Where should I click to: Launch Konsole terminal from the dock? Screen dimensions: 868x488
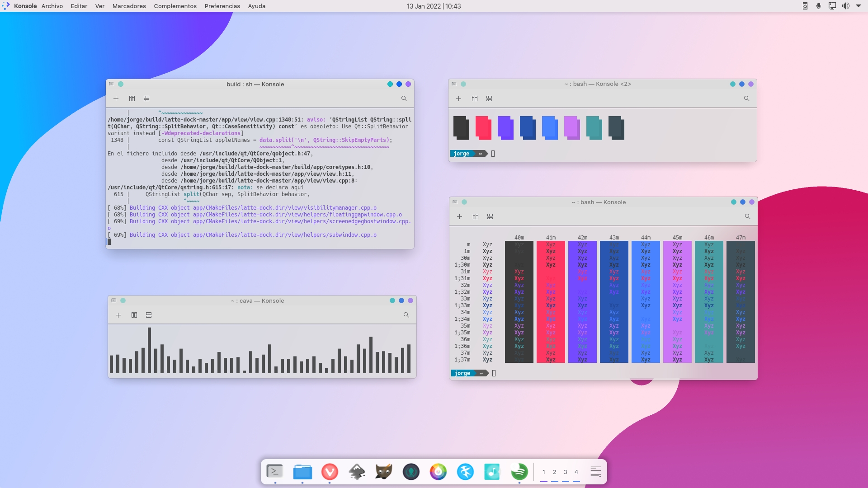[275, 472]
